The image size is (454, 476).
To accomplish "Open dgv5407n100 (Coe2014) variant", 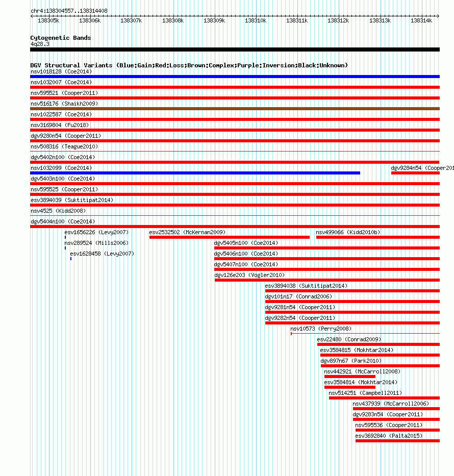I will pyautogui.click(x=246, y=264).
